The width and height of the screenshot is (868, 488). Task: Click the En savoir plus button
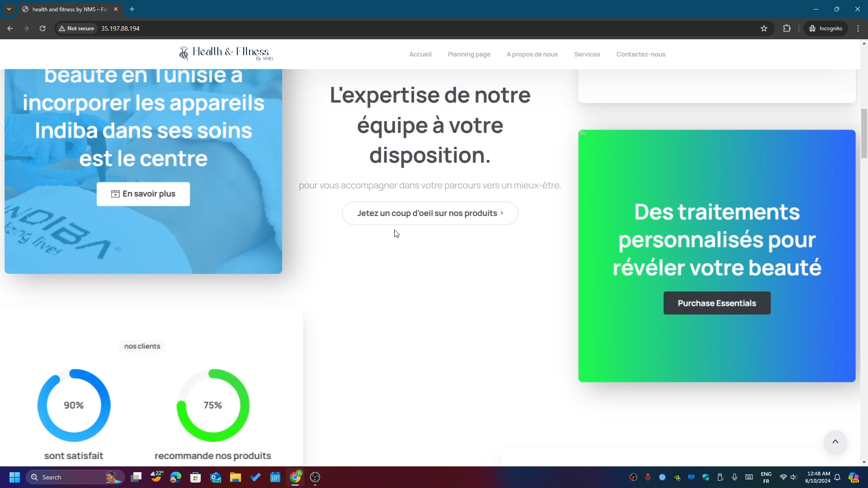(143, 194)
